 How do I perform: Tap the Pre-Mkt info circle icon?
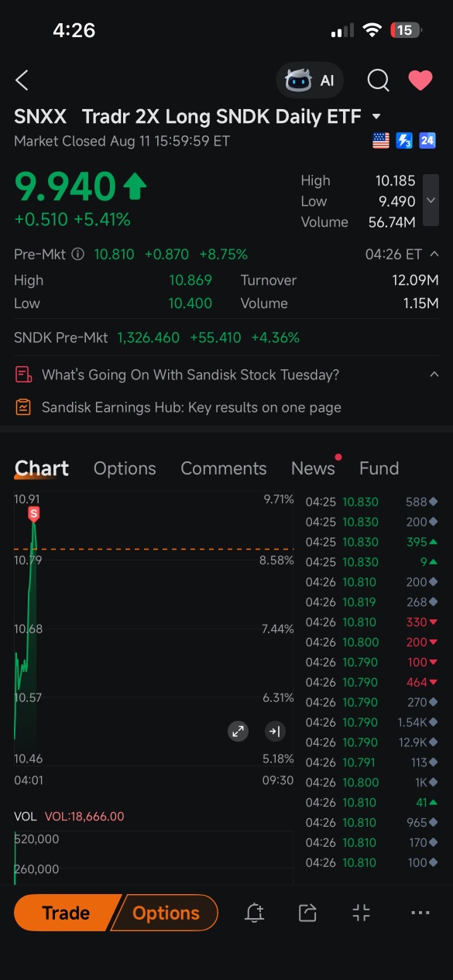point(77,254)
